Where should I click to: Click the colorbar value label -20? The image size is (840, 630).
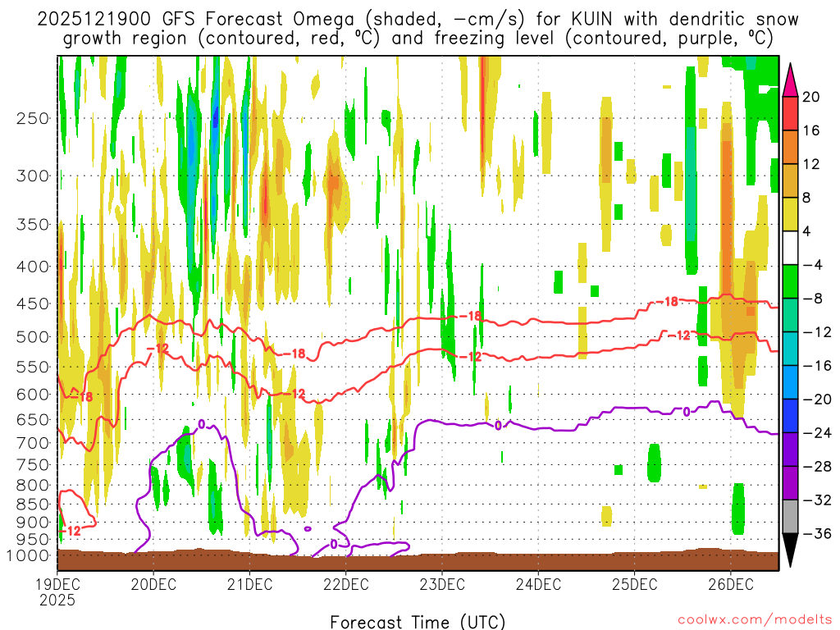click(817, 399)
